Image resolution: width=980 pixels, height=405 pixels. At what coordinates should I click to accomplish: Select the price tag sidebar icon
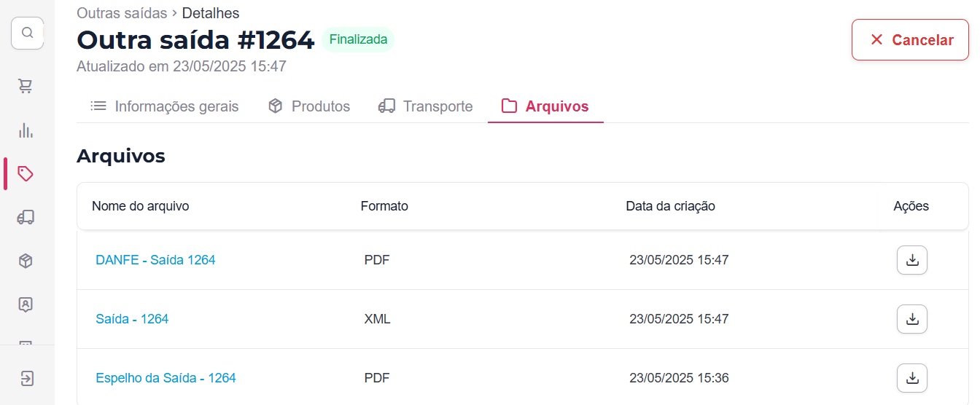(26, 173)
